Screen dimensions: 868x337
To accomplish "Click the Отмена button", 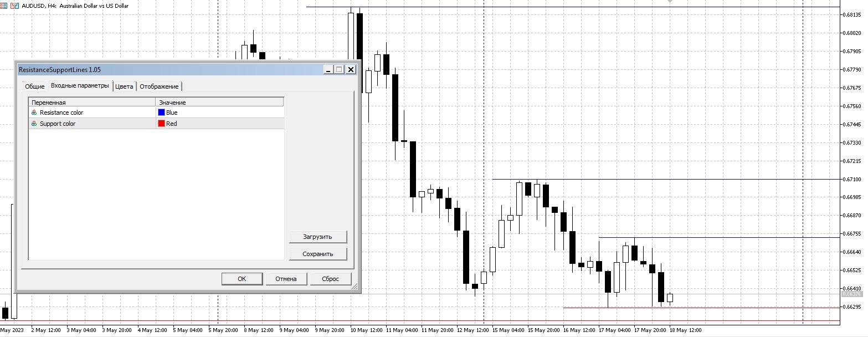I will 286,279.
